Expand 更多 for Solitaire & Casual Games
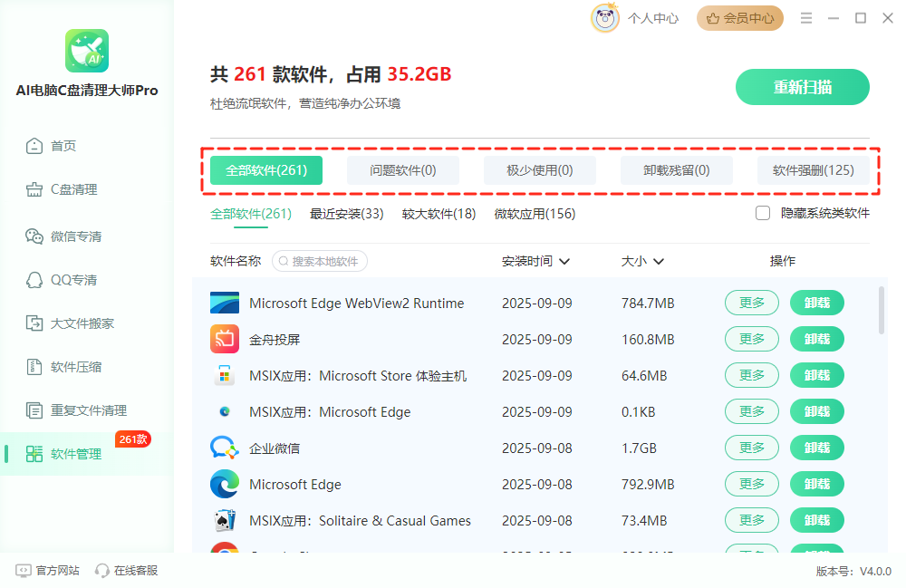 752,520
